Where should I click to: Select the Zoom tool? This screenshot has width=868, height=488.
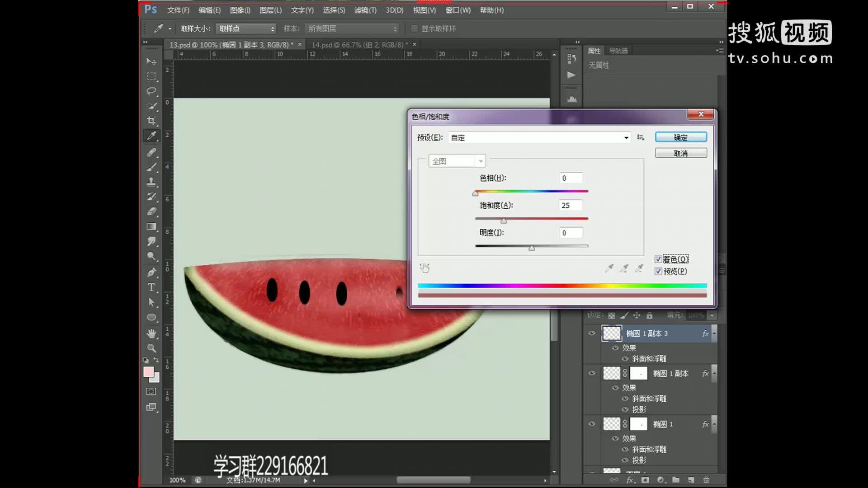click(x=151, y=348)
